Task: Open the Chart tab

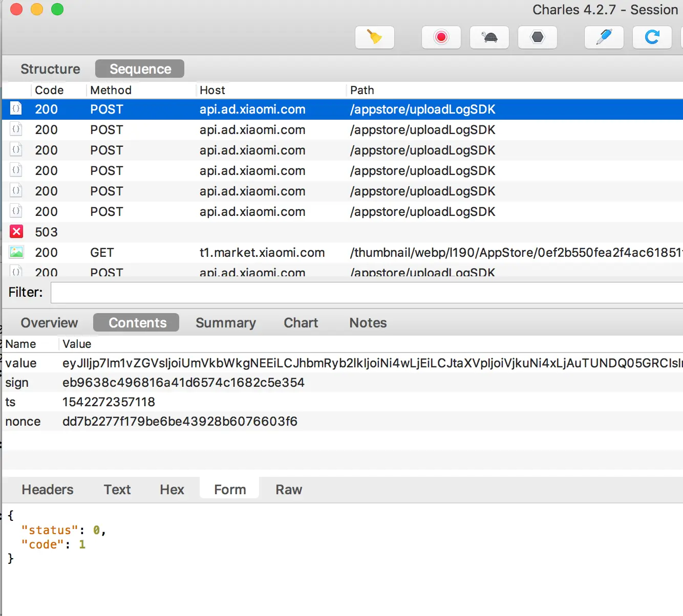Action: click(301, 323)
